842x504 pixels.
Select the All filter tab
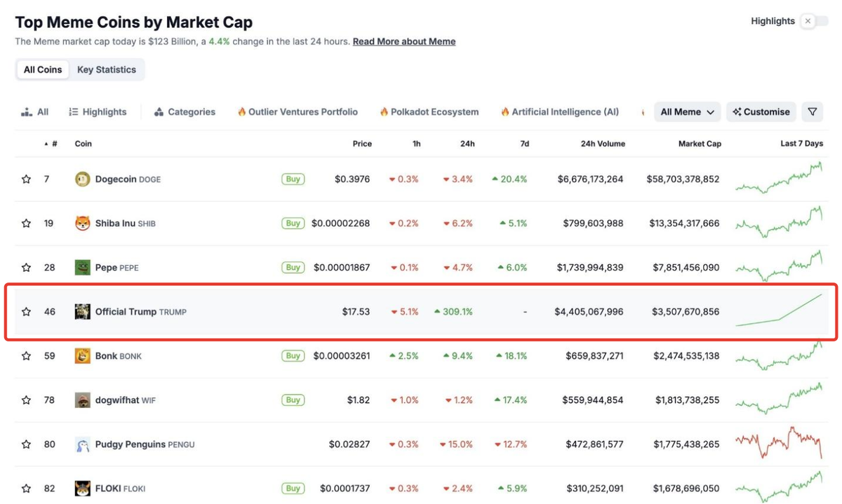coord(35,112)
